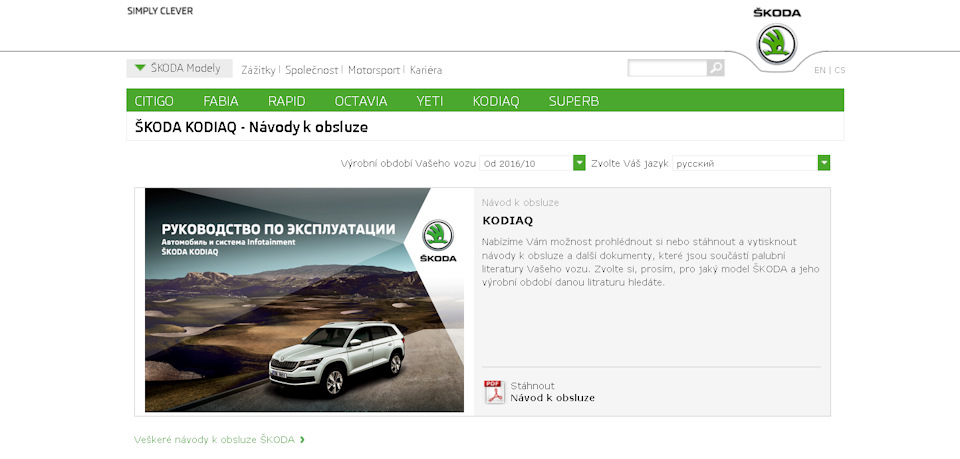Open the Společnost menu link

tap(312, 70)
